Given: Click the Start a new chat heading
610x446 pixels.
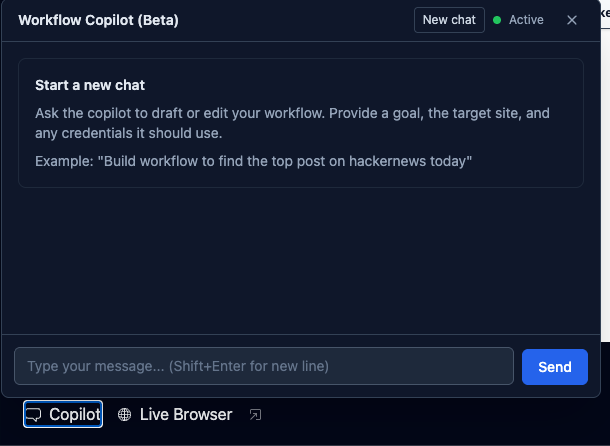Looking at the screenshot, I should [x=90, y=85].
